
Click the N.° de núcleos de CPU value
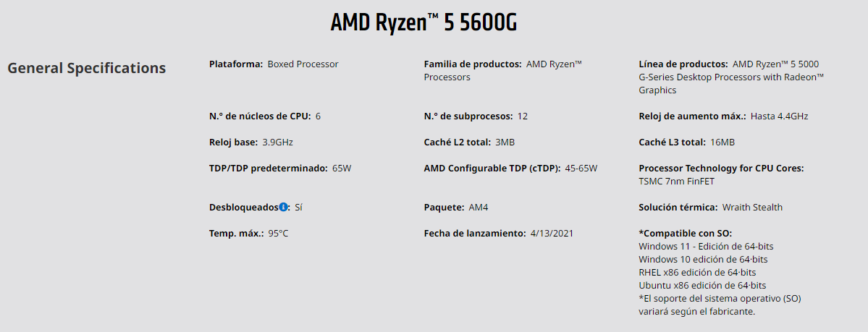coord(318,116)
